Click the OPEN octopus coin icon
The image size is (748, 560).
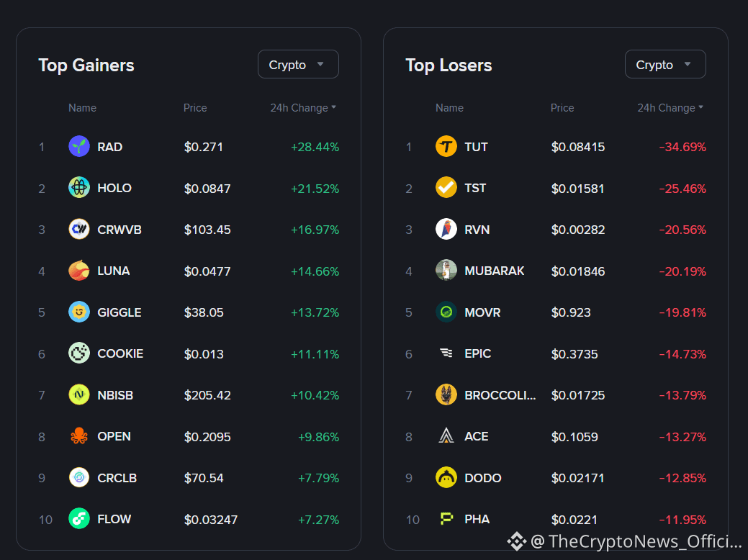(79, 436)
